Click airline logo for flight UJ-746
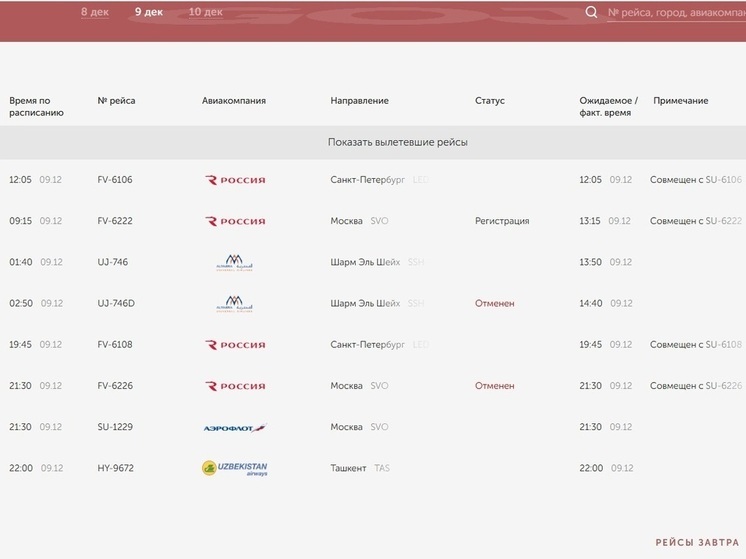Screen dimensions: 746x559 pyautogui.click(x=235, y=263)
